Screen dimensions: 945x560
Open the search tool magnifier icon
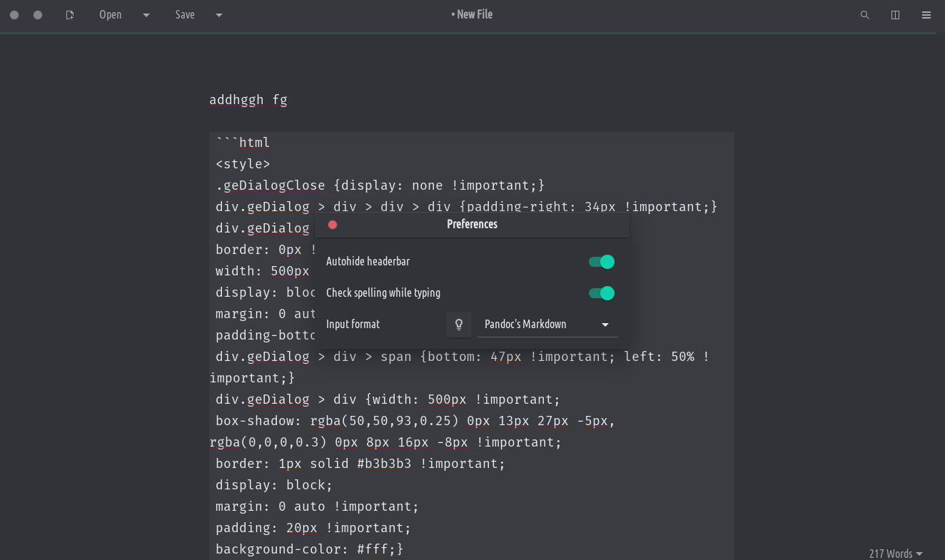coord(864,15)
